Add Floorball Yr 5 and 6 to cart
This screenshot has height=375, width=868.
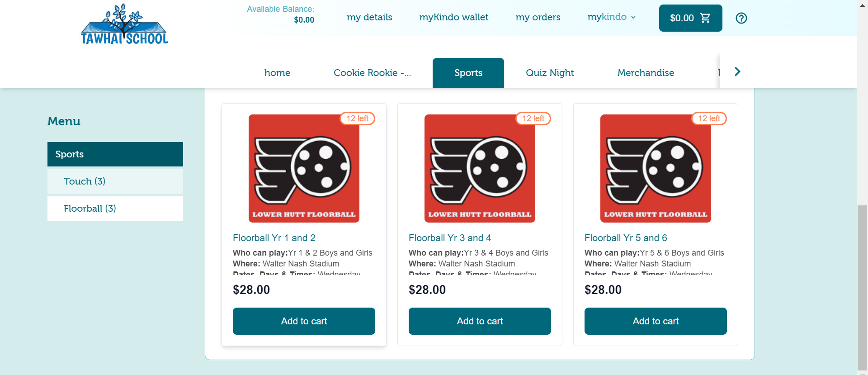(x=656, y=321)
